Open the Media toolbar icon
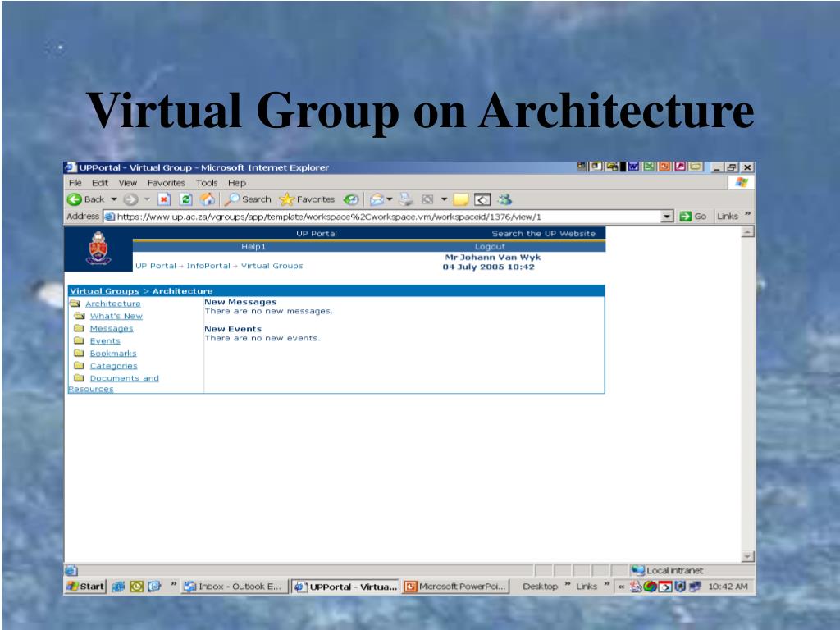 pyautogui.click(x=351, y=199)
